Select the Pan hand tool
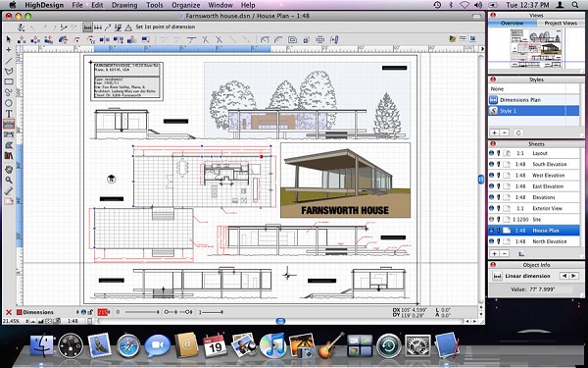Screen dimensions: 588x368 (x=9, y=170)
